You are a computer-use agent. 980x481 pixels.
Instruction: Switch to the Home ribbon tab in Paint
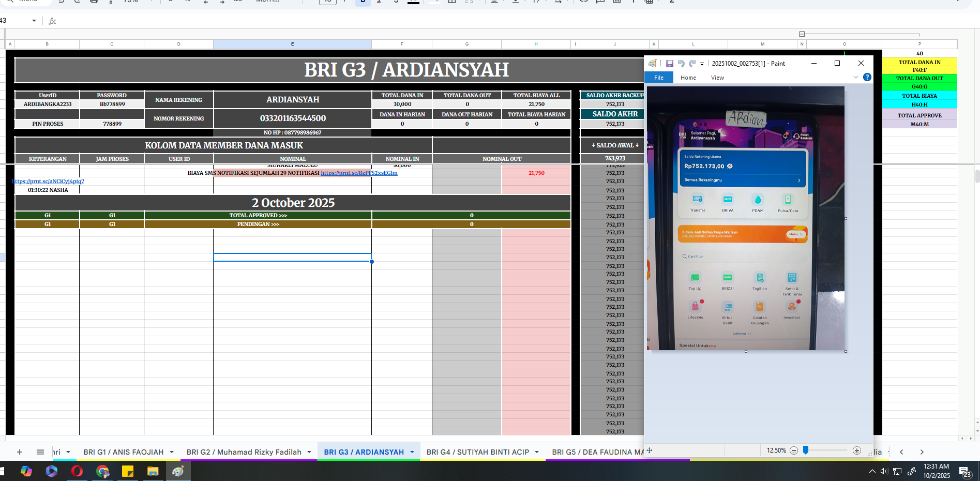[x=688, y=78]
